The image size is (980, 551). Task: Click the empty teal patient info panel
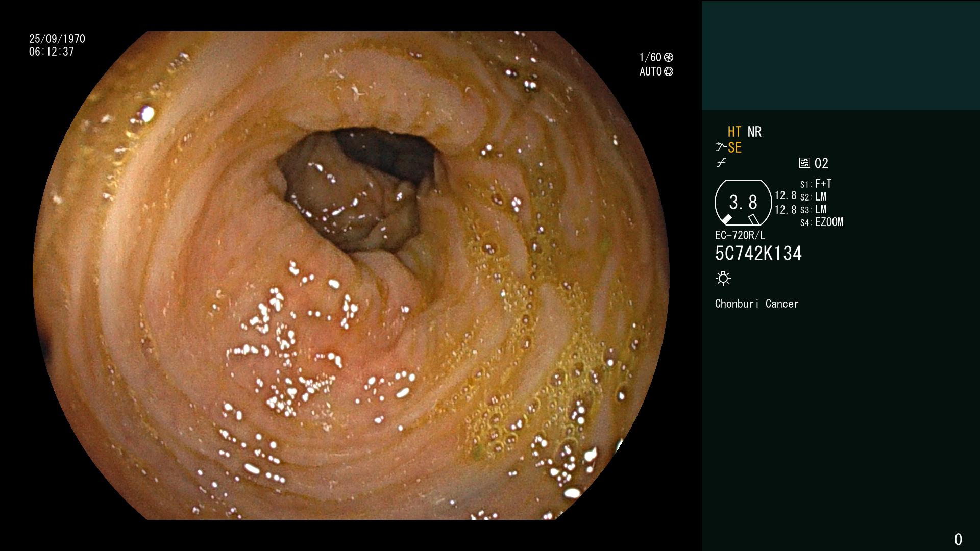point(841,55)
